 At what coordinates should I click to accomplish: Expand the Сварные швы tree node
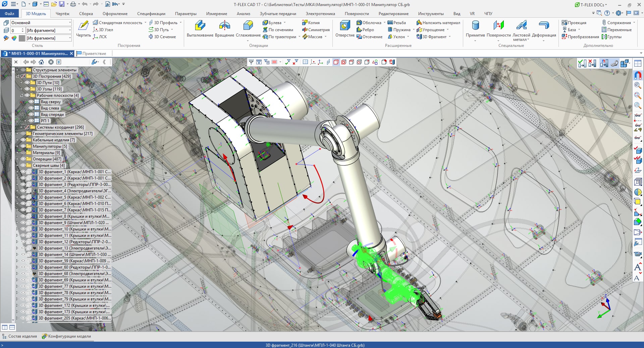pos(17,165)
